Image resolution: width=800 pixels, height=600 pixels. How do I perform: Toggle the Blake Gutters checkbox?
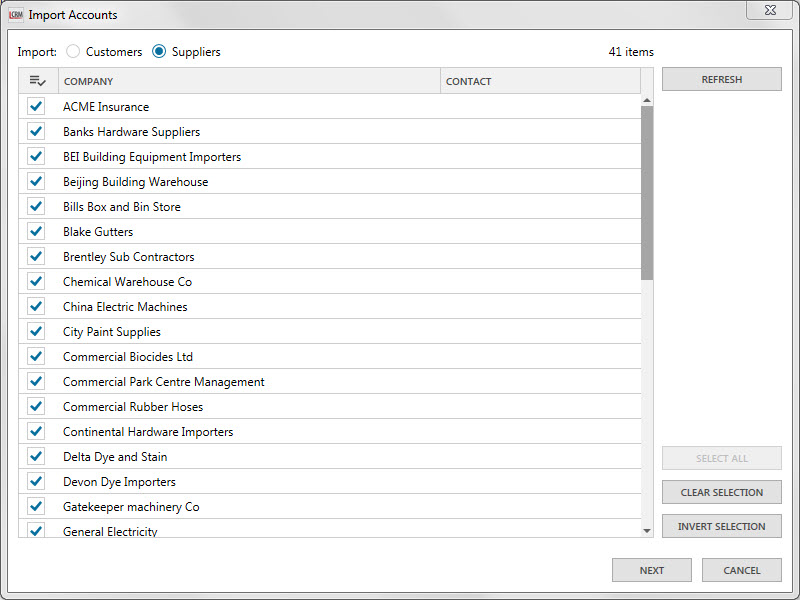pyautogui.click(x=37, y=231)
